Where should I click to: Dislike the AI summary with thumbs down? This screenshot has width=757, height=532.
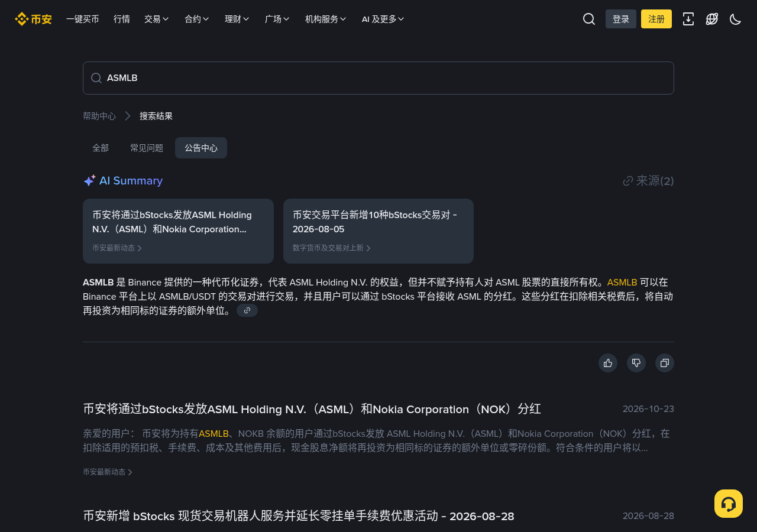636,363
